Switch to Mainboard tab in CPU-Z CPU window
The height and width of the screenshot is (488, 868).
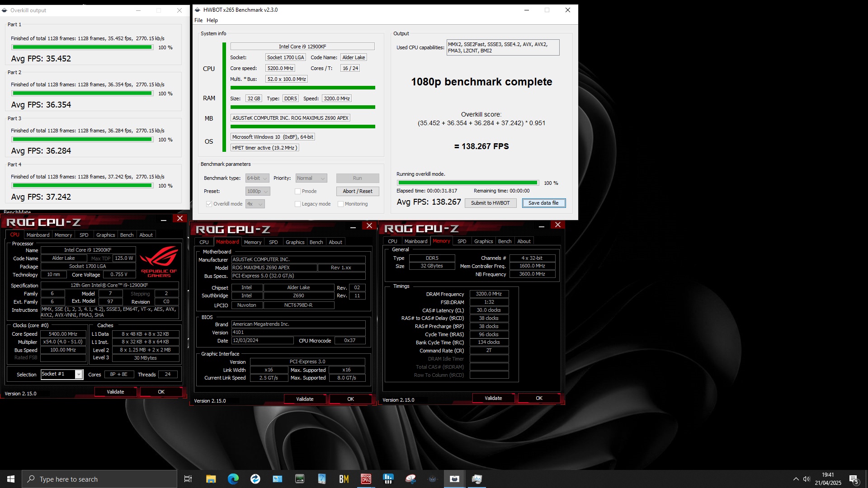pyautogui.click(x=38, y=235)
